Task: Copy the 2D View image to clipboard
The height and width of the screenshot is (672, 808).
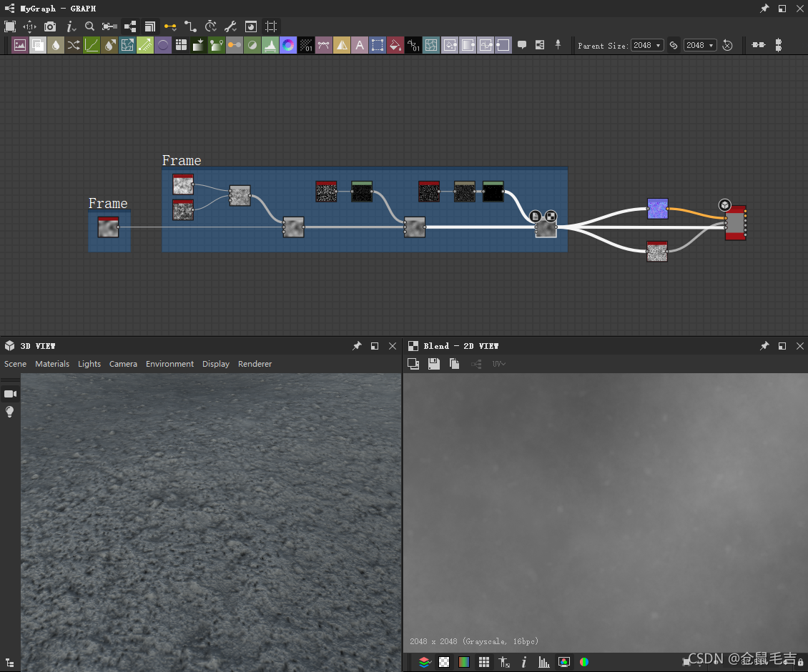Action: tap(454, 364)
